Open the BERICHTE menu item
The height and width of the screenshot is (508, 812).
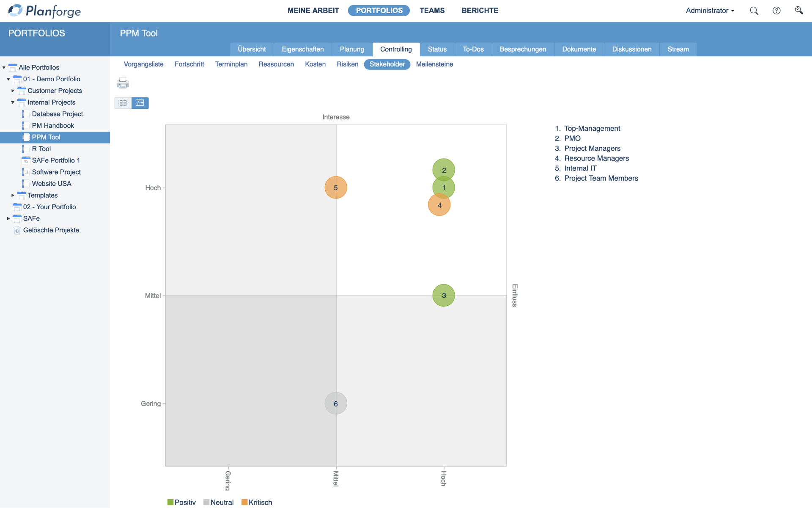[480, 11]
